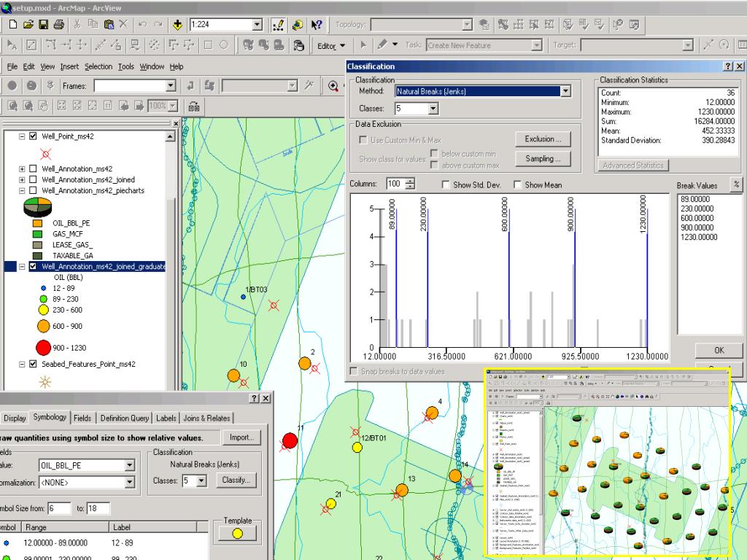The image size is (747, 560).
Task: Open the map scale 1:224 dropdown
Action: pos(258,24)
